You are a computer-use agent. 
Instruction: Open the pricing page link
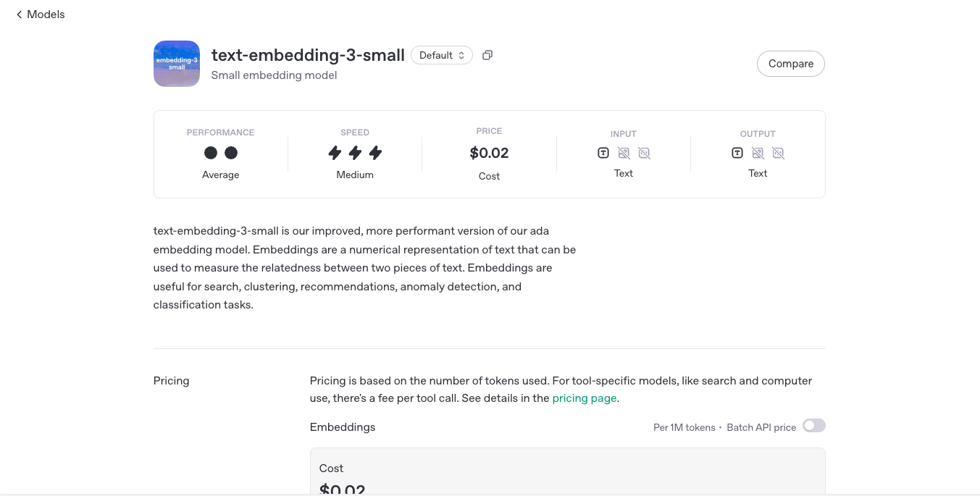point(584,398)
